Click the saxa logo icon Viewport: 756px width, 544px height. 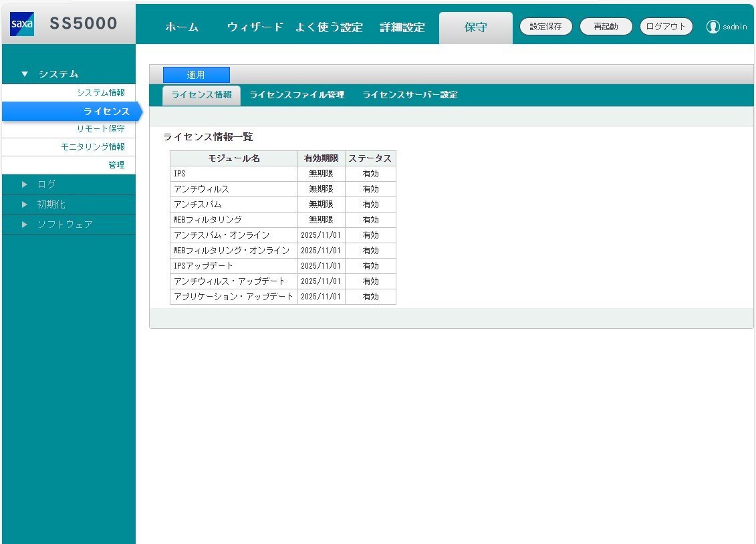click(21, 23)
